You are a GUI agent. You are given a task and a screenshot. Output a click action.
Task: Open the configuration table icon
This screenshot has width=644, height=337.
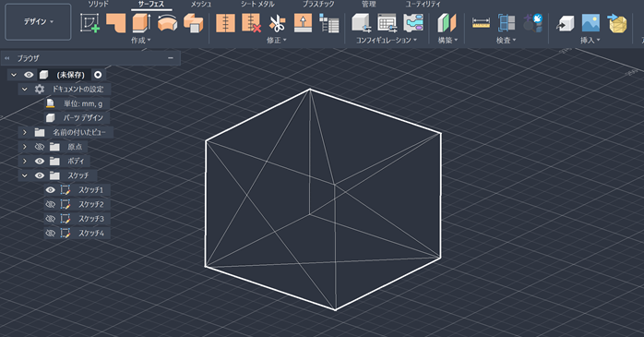tap(388, 22)
